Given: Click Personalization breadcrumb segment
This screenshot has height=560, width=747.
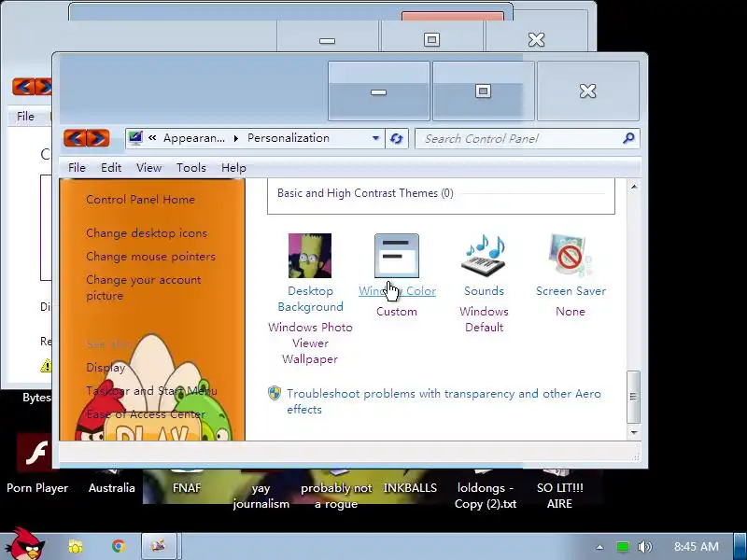Looking at the screenshot, I should pos(289,138).
